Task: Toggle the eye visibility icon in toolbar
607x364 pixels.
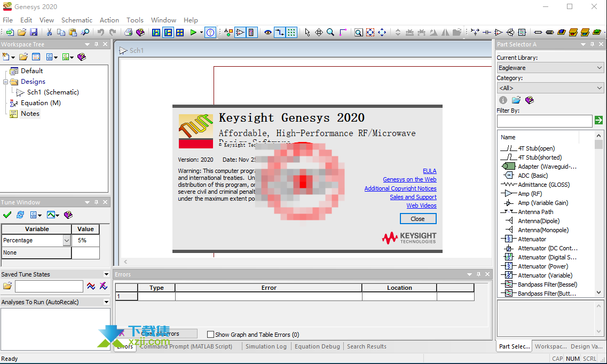Action: pyautogui.click(x=267, y=33)
